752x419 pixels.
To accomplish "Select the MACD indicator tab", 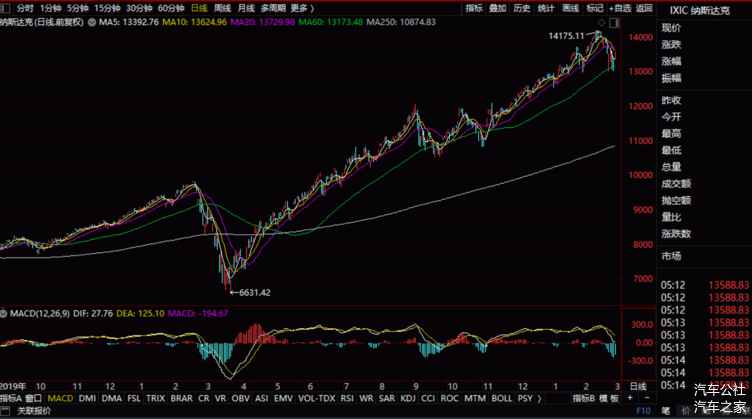I will (x=60, y=398).
